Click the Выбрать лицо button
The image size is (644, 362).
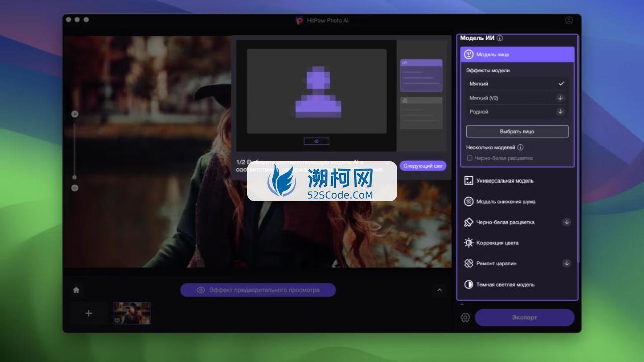[517, 131]
